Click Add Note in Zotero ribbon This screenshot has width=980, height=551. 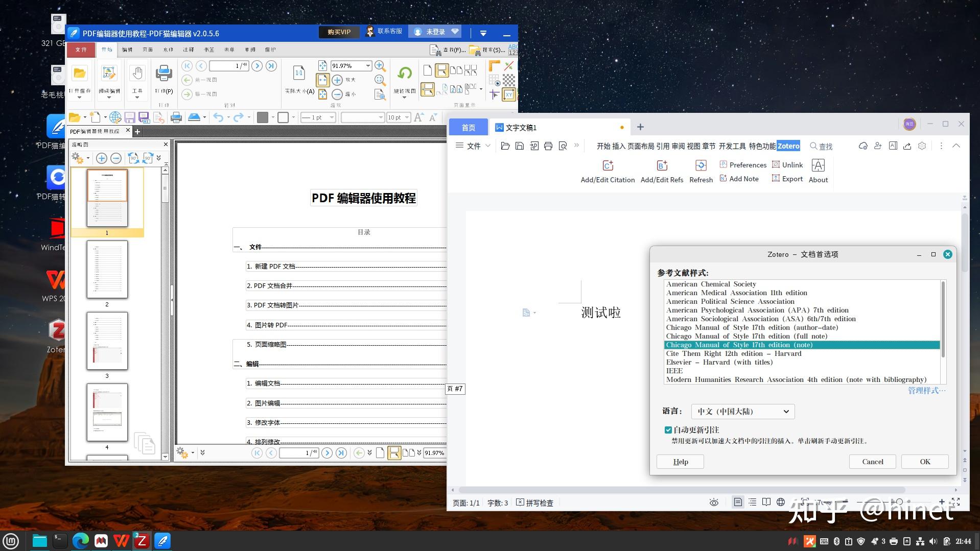tap(739, 179)
